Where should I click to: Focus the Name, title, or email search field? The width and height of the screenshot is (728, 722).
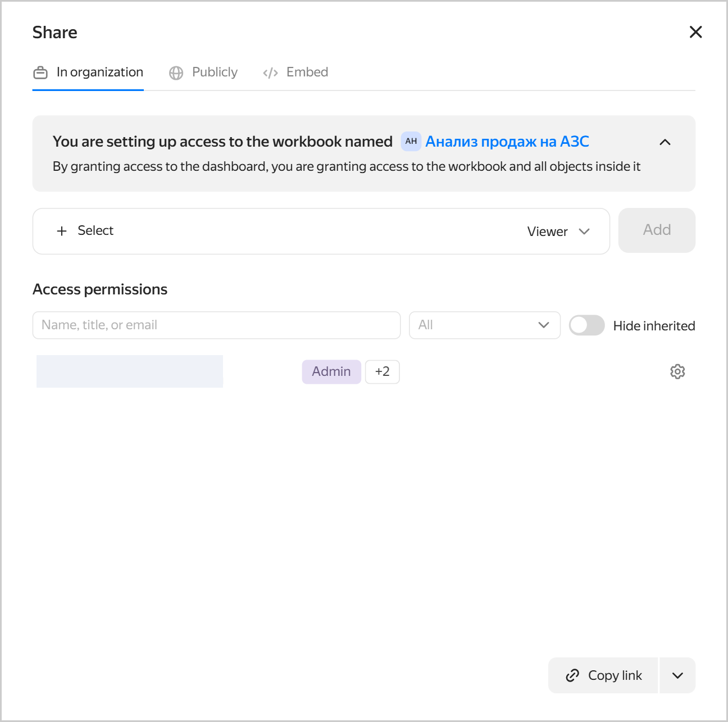216,325
